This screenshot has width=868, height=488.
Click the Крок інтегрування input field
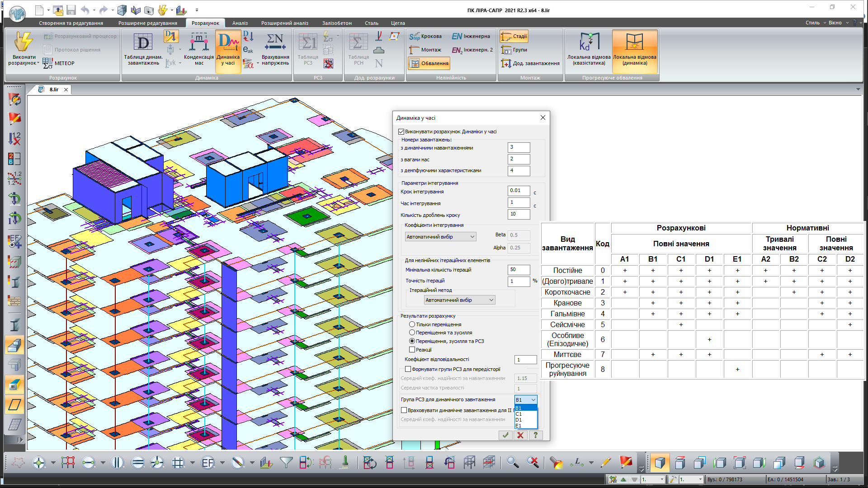518,191
